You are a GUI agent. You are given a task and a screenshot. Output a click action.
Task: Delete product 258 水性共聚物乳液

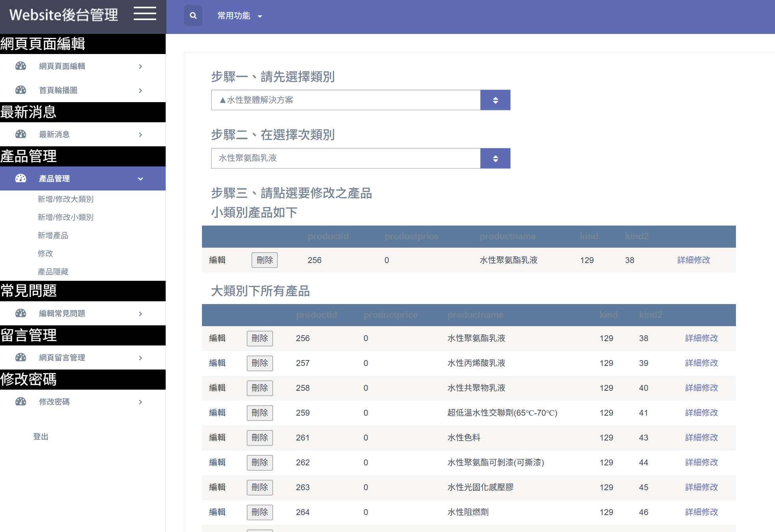[260, 388]
